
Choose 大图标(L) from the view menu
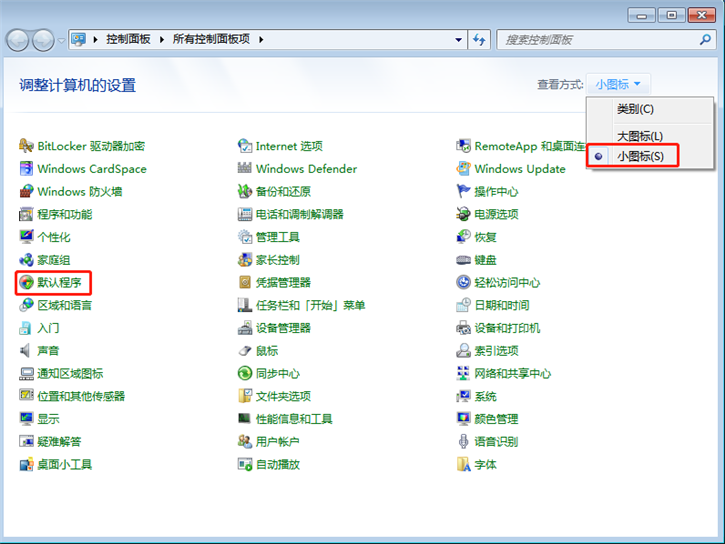[x=640, y=136]
